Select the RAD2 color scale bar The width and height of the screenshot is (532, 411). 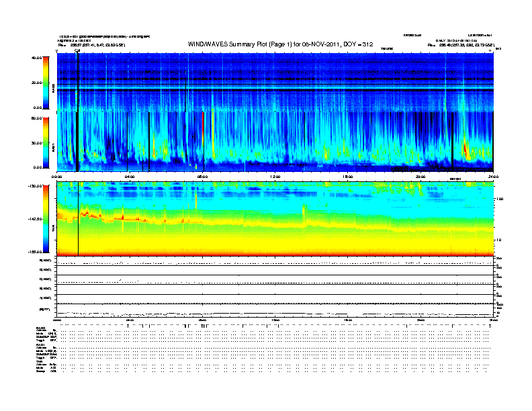[46, 83]
